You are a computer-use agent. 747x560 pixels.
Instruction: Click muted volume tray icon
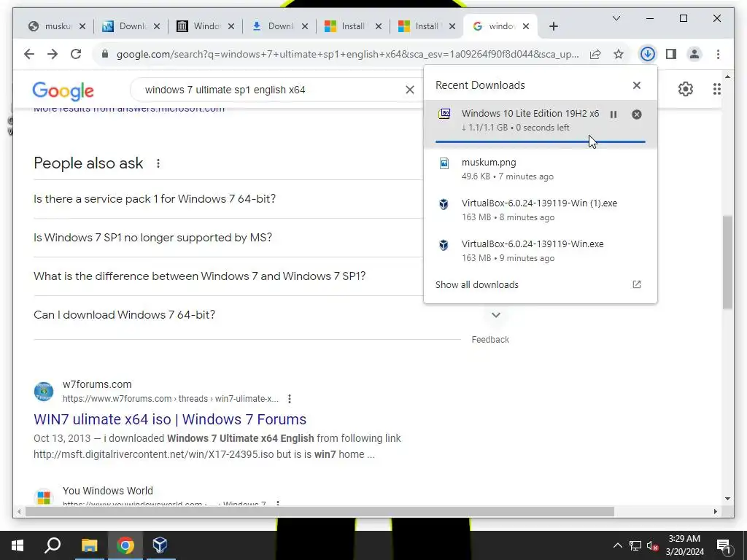[x=652, y=545]
